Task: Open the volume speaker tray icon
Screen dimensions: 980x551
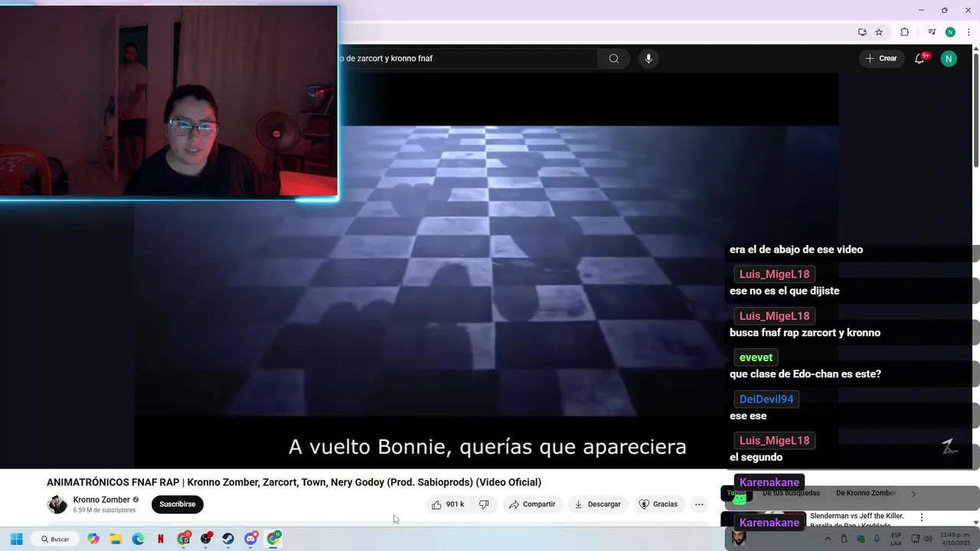Action: pos(928,539)
